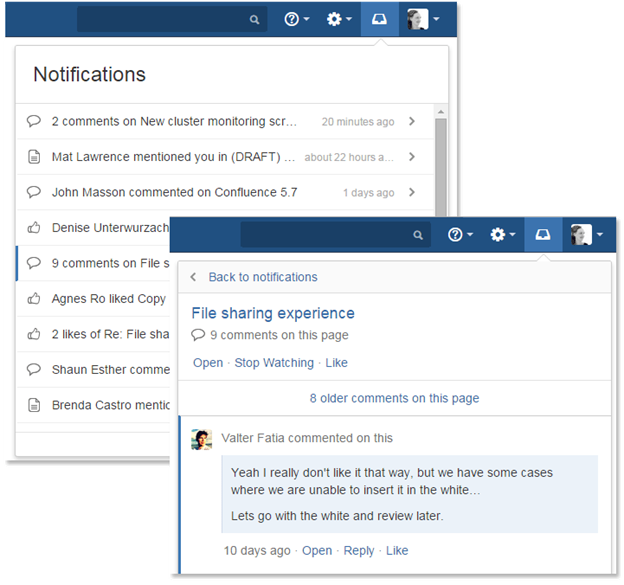Go back to notifications

pos(263,277)
